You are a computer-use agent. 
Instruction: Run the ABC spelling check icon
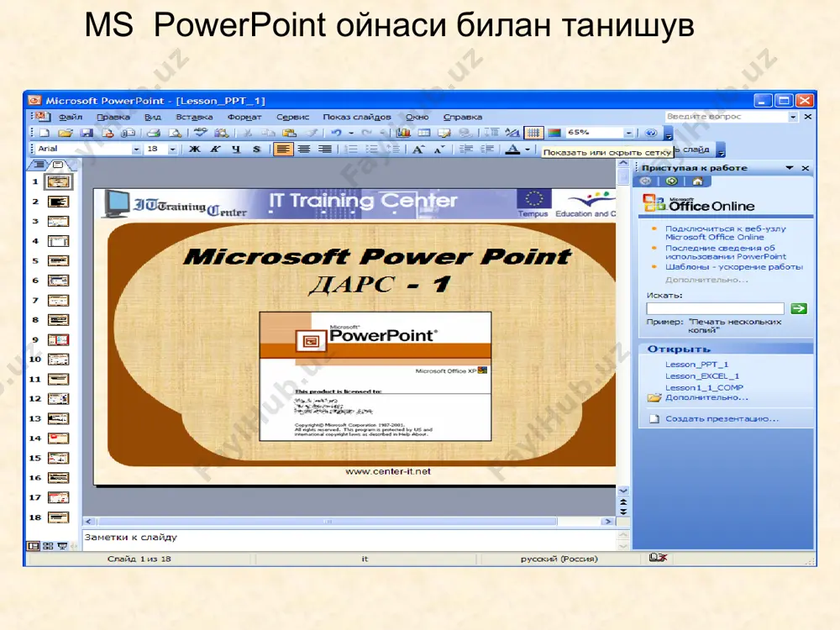[201, 133]
